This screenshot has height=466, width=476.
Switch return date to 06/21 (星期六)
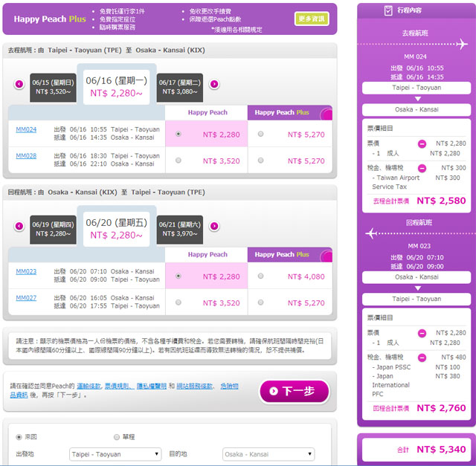pyautogui.click(x=180, y=230)
